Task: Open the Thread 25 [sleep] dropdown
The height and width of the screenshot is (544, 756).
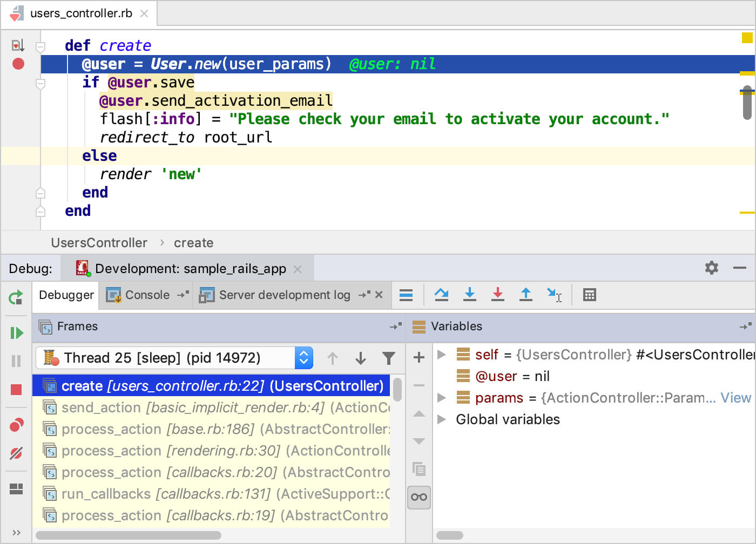Action: 174,358
